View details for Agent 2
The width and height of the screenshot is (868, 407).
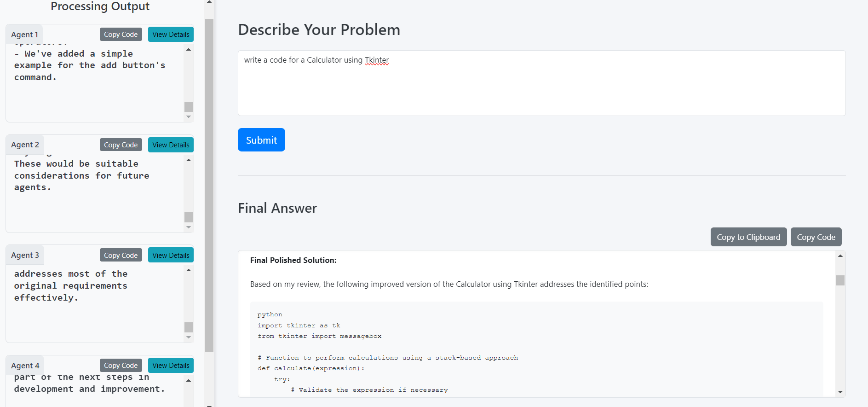tap(171, 145)
